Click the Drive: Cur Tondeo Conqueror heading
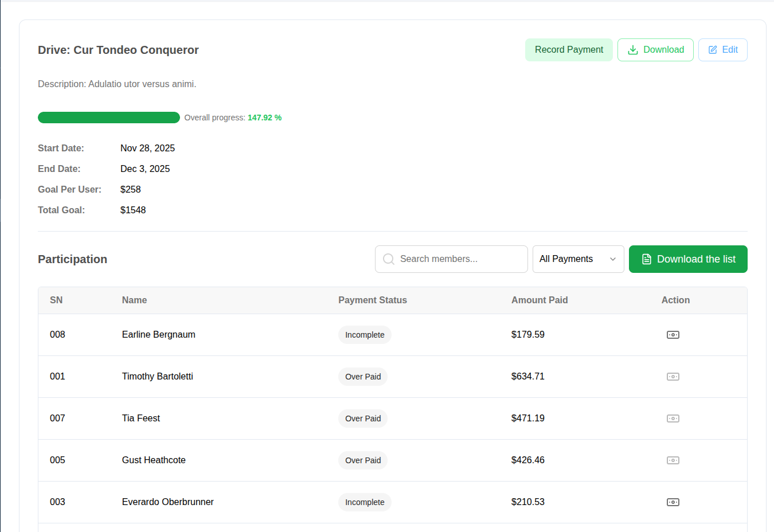 (118, 50)
